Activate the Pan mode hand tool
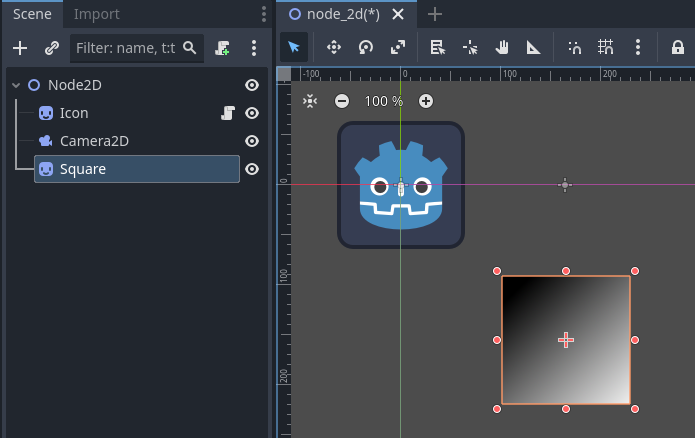The height and width of the screenshot is (438, 695). tap(502, 47)
